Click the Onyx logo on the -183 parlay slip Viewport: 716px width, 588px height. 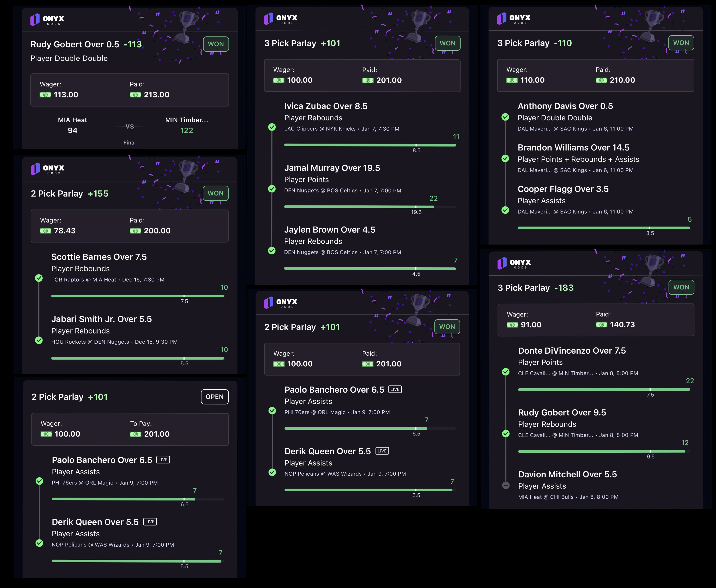coord(514,263)
